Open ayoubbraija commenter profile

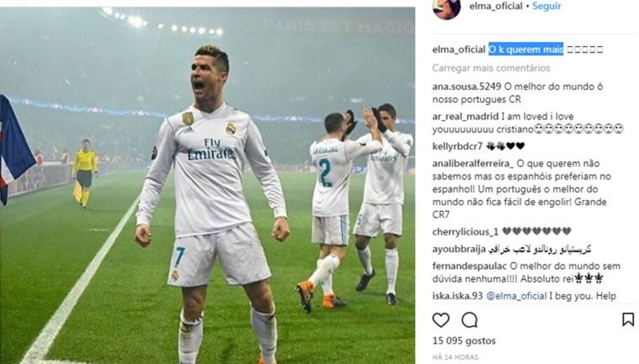pyautogui.click(x=459, y=249)
